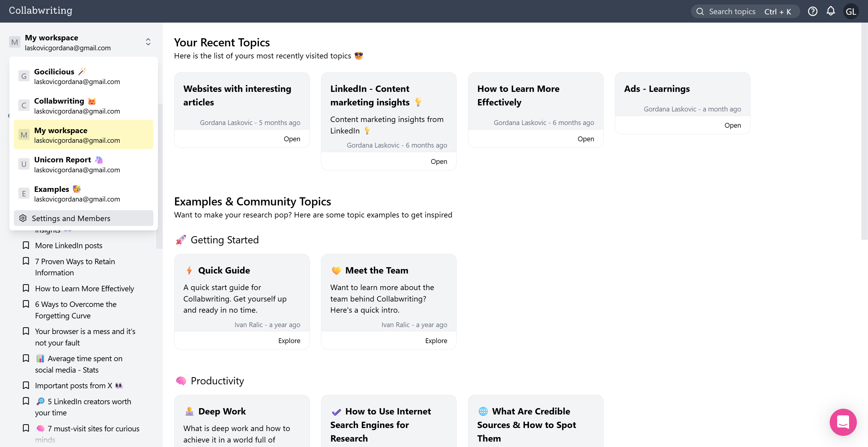Click the search magnifier icon

[700, 11]
